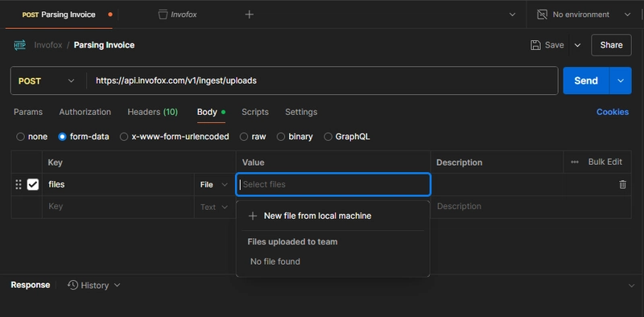
Task: Click the Select files value field
Action: [x=333, y=184]
